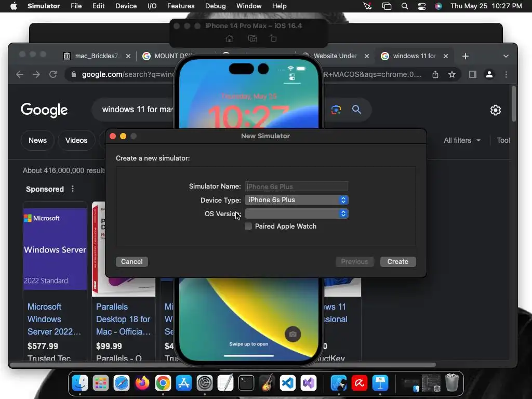Click the Simulator screenshot camera icon

(x=252, y=38)
